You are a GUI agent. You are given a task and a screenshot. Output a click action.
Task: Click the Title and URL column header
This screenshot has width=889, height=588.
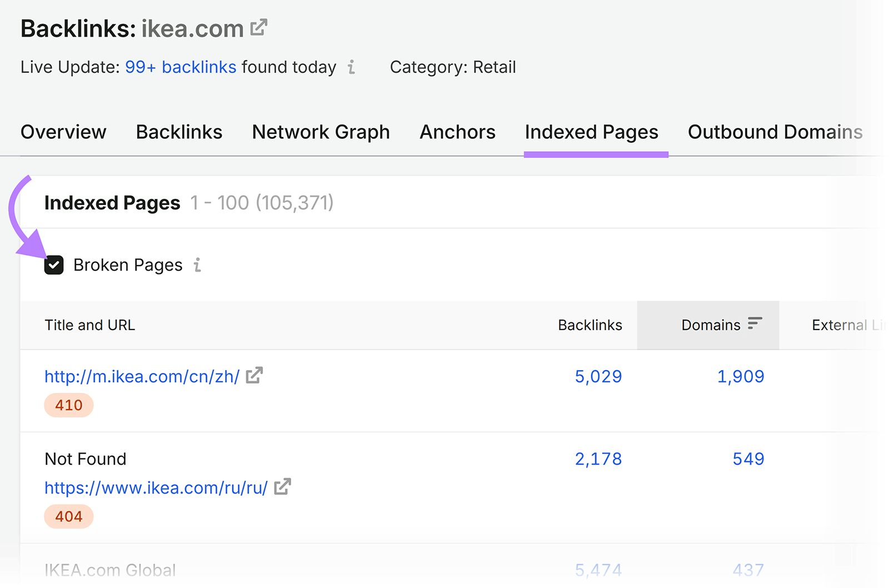(90, 325)
